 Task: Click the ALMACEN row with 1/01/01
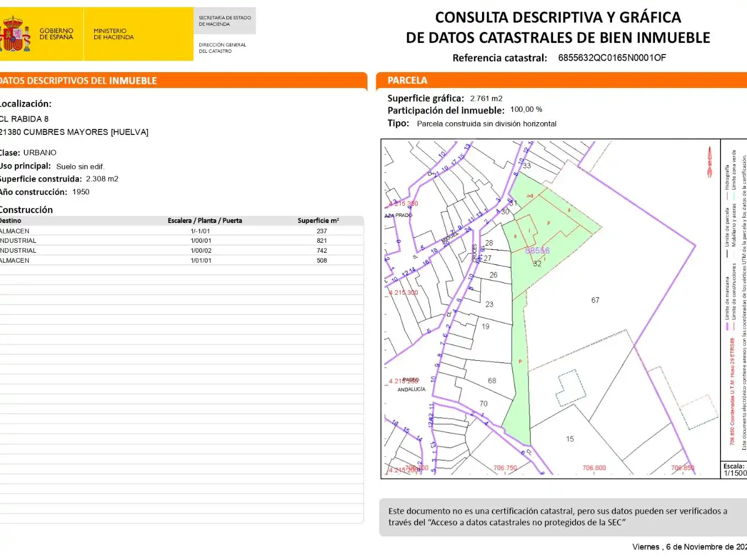tap(181, 260)
